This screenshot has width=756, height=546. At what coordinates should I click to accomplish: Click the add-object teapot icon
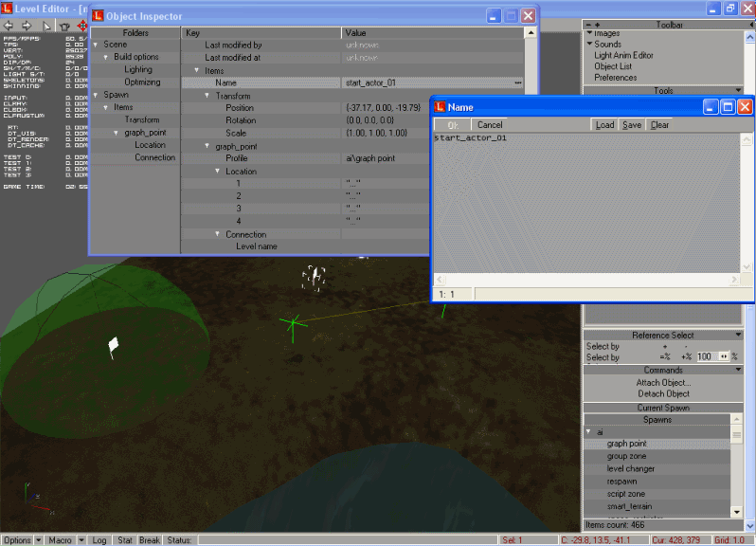(x=65, y=26)
